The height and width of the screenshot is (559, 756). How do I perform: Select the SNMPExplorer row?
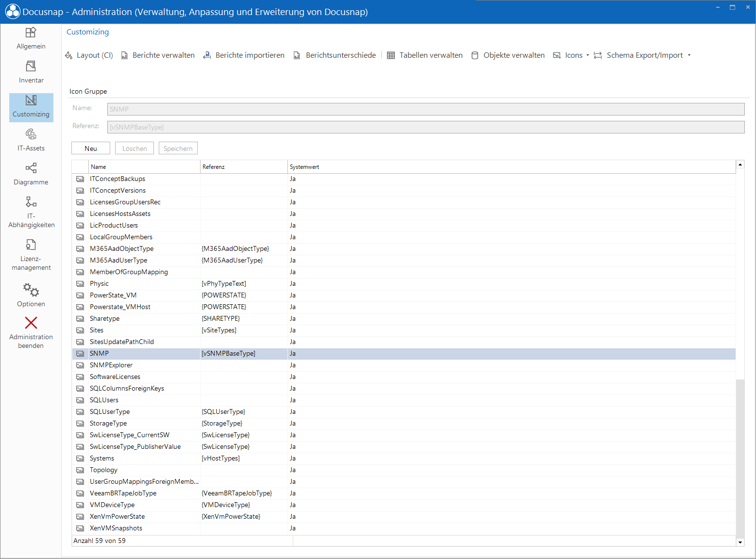(x=404, y=365)
